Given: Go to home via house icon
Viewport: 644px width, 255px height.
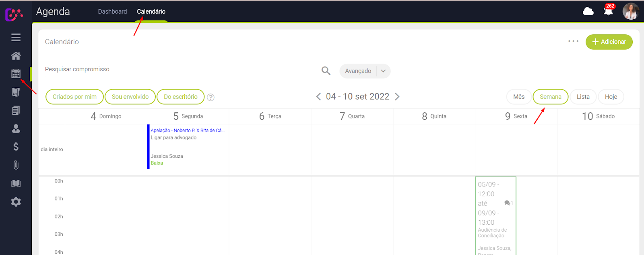Looking at the screenshot, I should (x=16, y=56).
